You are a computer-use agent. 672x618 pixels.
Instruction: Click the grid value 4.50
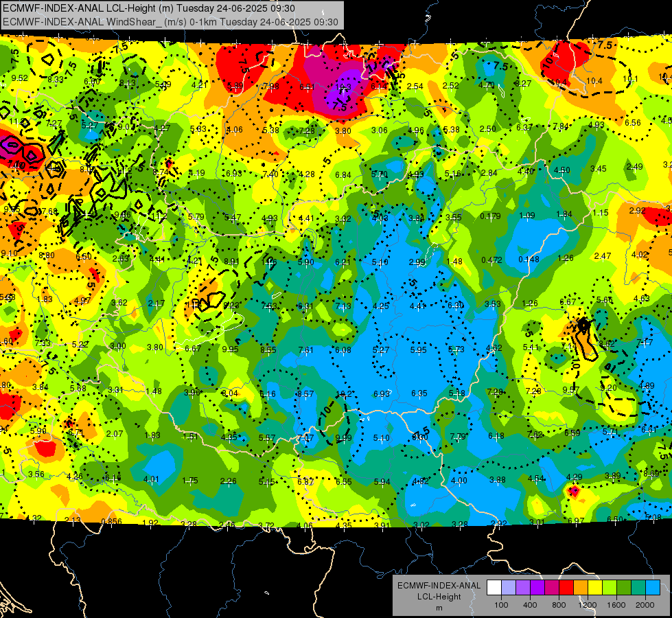[562, 170]
